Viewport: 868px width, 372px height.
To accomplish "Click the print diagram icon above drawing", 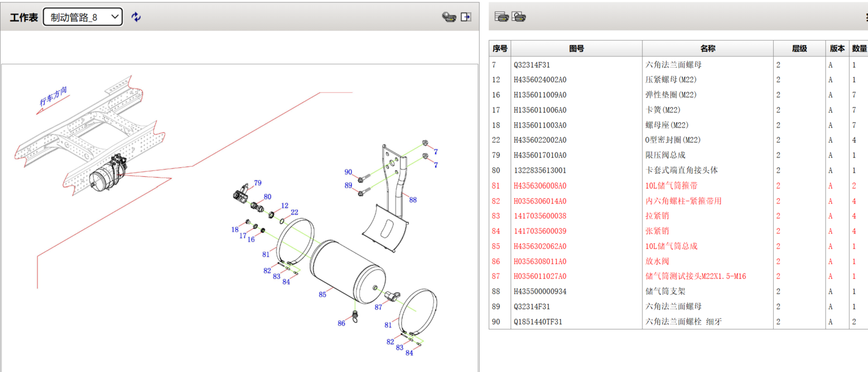I will pyautogui.click(x=448, y=17).
